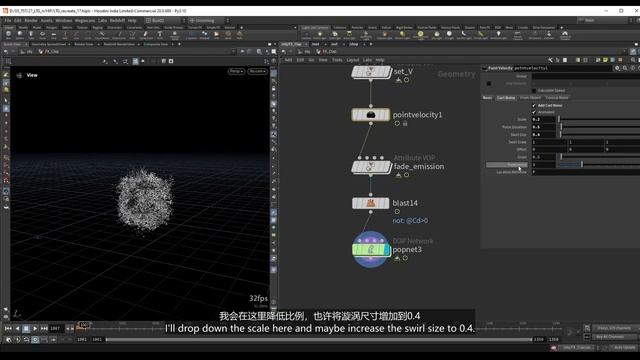Jump to first frame

point(8,328)
